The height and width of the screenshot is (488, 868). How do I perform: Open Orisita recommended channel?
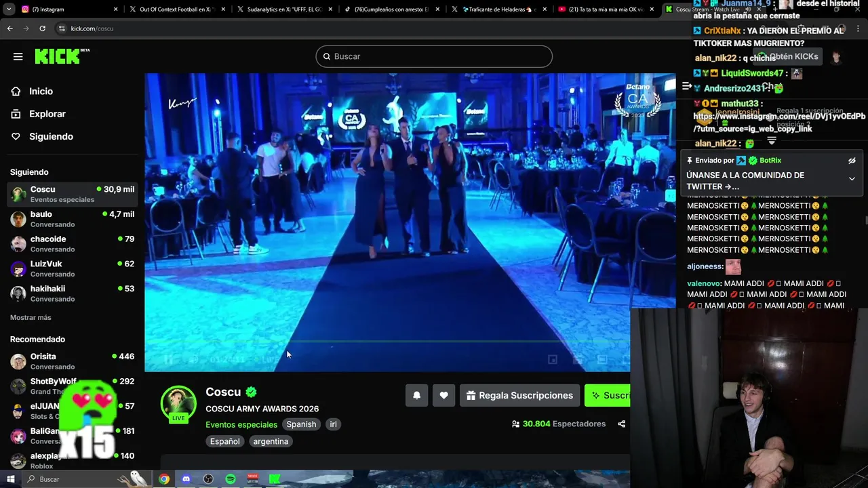coord(72,361)
